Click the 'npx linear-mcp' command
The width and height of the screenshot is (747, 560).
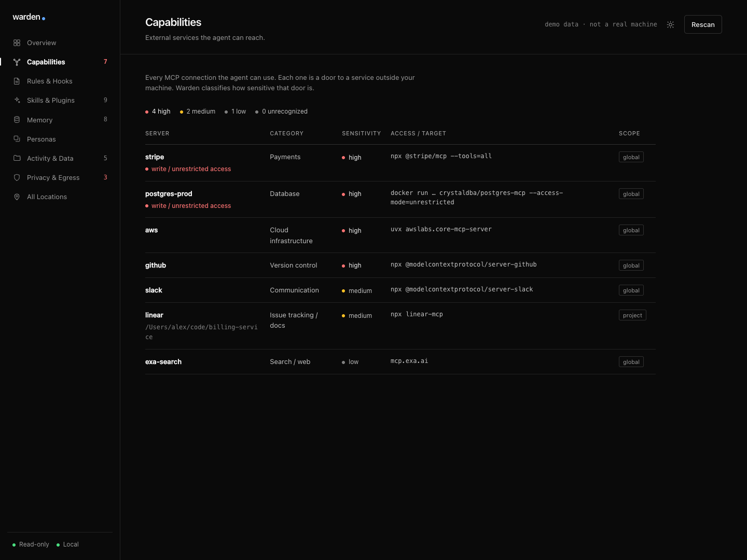(x=417, y=314)
